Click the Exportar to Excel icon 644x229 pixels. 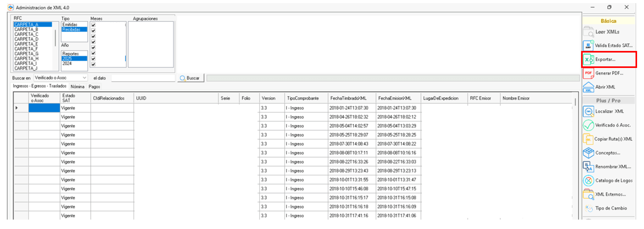588,59
